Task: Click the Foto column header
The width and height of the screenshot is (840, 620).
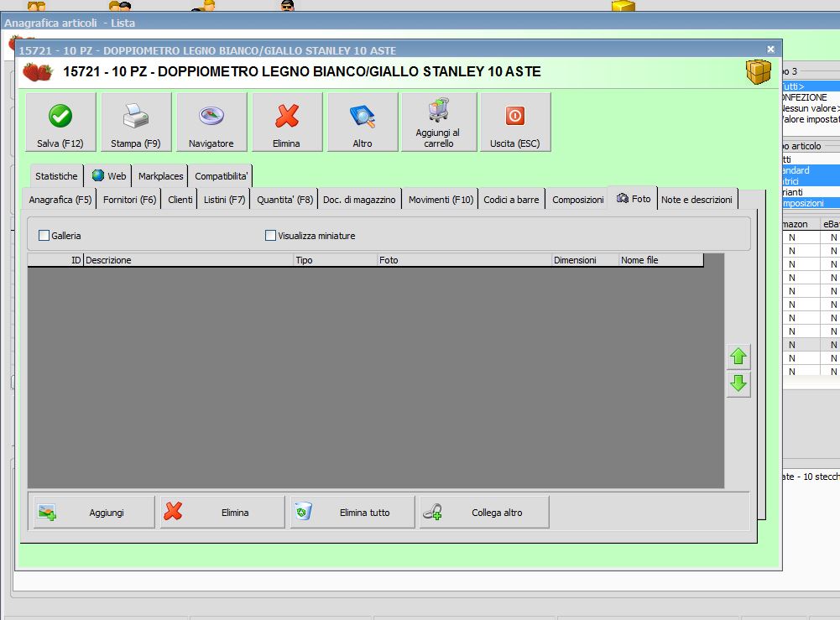Action: pyautogui.click(x=464, y=260)
